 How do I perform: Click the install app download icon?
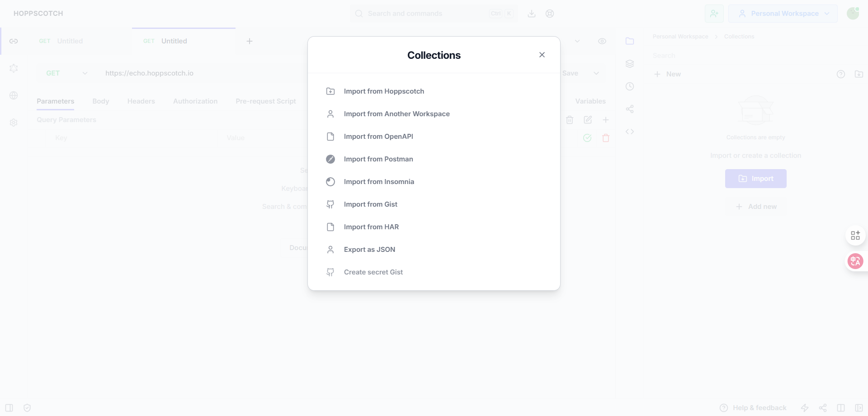(532, 14)
